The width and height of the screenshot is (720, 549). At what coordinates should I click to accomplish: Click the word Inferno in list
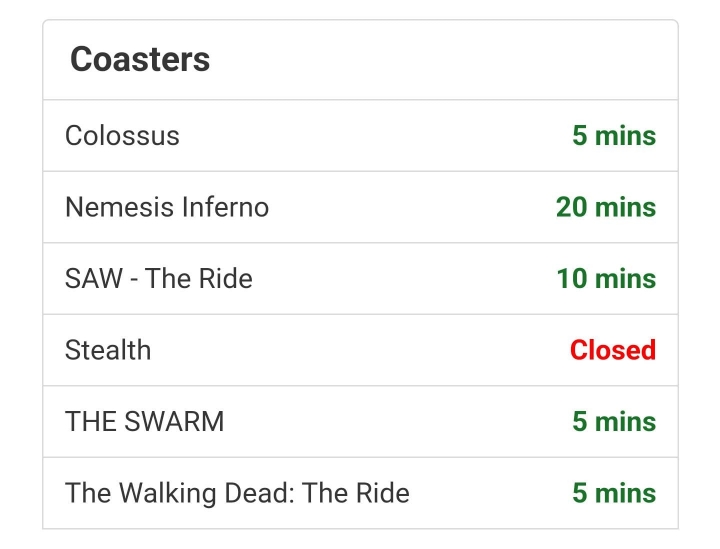click(225, 207)
